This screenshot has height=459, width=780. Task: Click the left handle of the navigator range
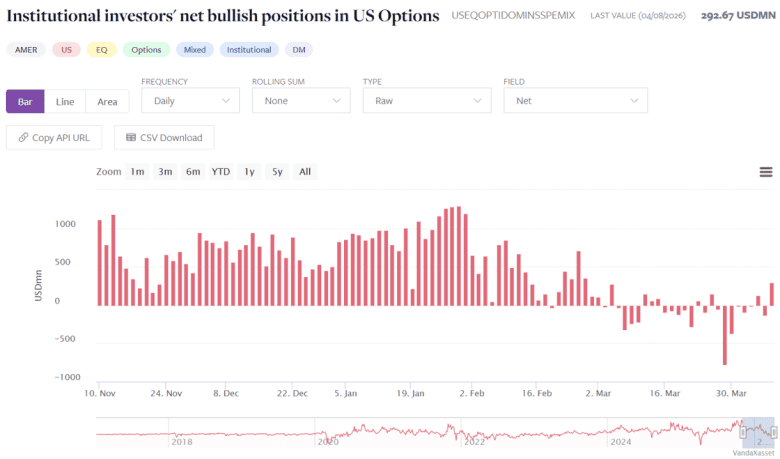(743, 431)
